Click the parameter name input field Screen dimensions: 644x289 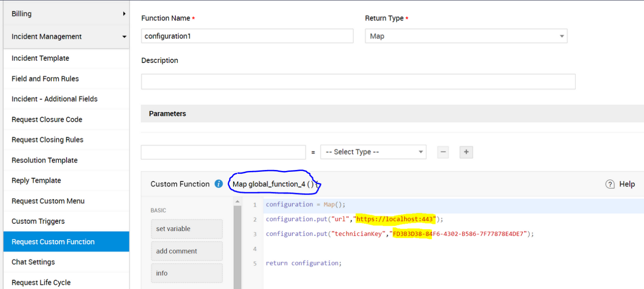pos(223,152)
